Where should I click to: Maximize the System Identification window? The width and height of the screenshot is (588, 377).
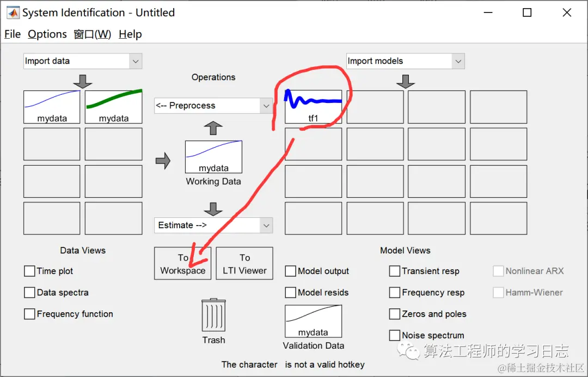click(x=527, y=13)
